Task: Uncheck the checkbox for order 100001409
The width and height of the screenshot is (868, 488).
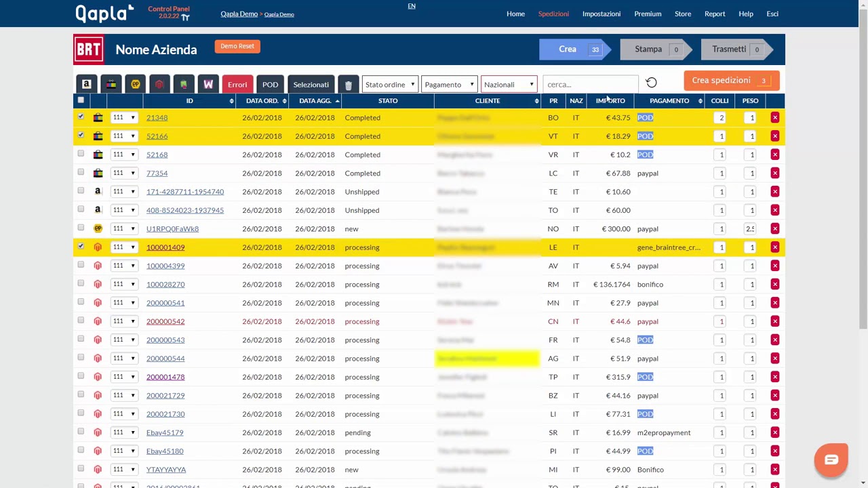Action: pyautogui.click(x=81, y=246)
